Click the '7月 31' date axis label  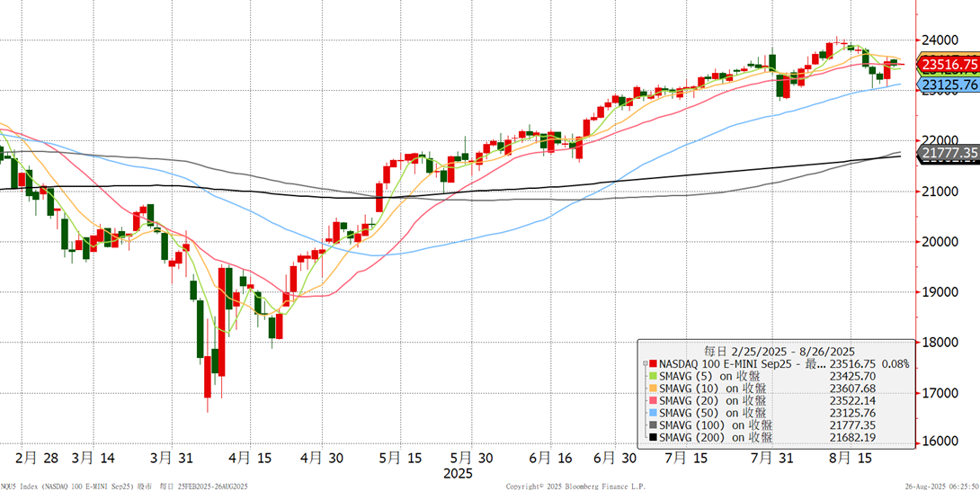[x=771, y=458]
